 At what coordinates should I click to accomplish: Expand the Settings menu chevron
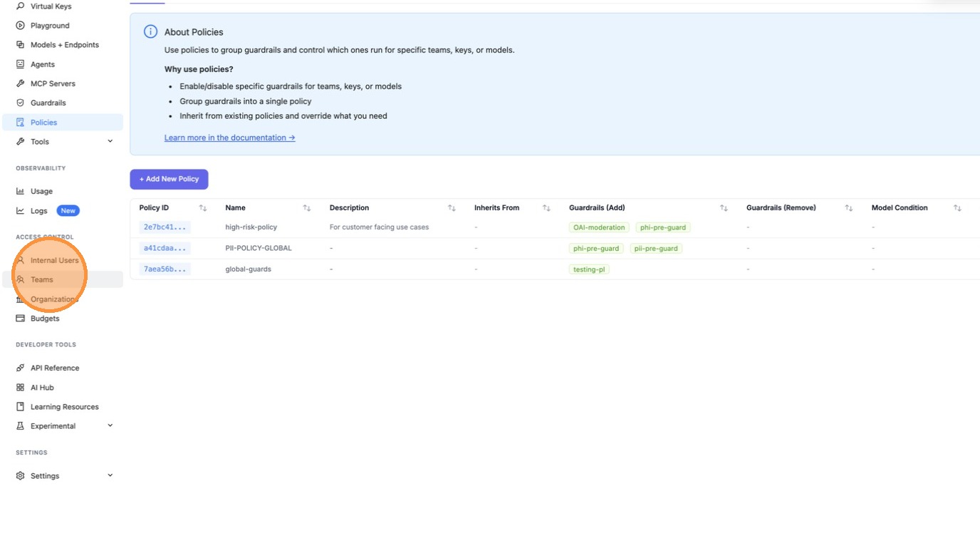pyautogui.click(x=110, y=475)
